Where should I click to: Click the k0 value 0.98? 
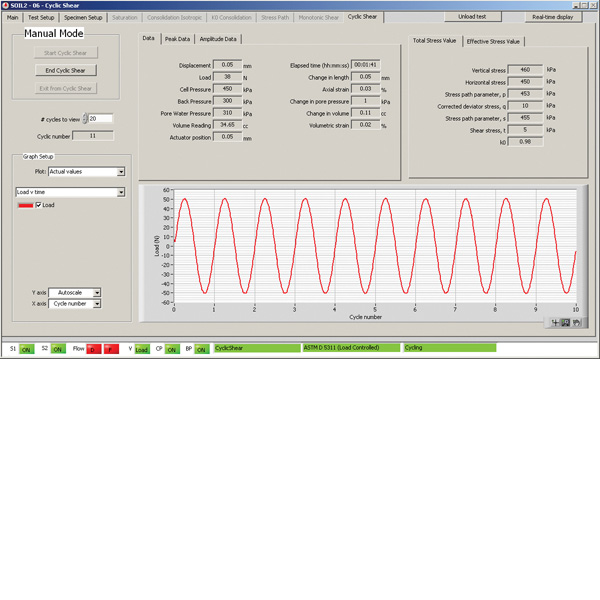coord(525,142)
